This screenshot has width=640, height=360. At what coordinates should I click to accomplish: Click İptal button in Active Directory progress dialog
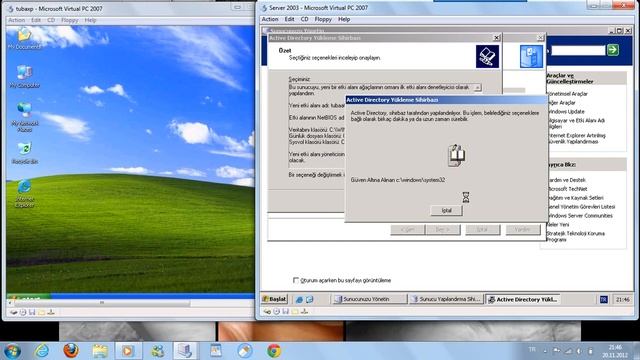pyautogui.click(x=447, y=210)
